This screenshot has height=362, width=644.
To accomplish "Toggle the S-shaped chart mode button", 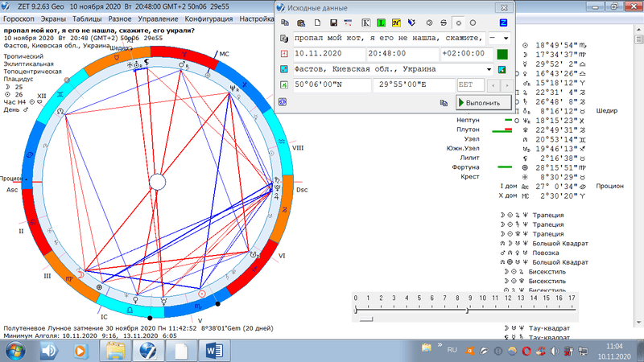I will [x=443, y=23].
